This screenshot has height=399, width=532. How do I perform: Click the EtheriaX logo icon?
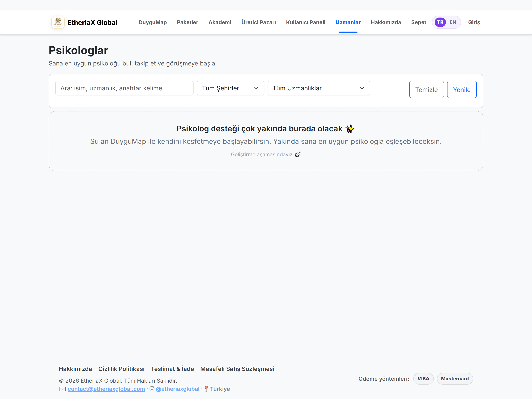pos(58,22)
